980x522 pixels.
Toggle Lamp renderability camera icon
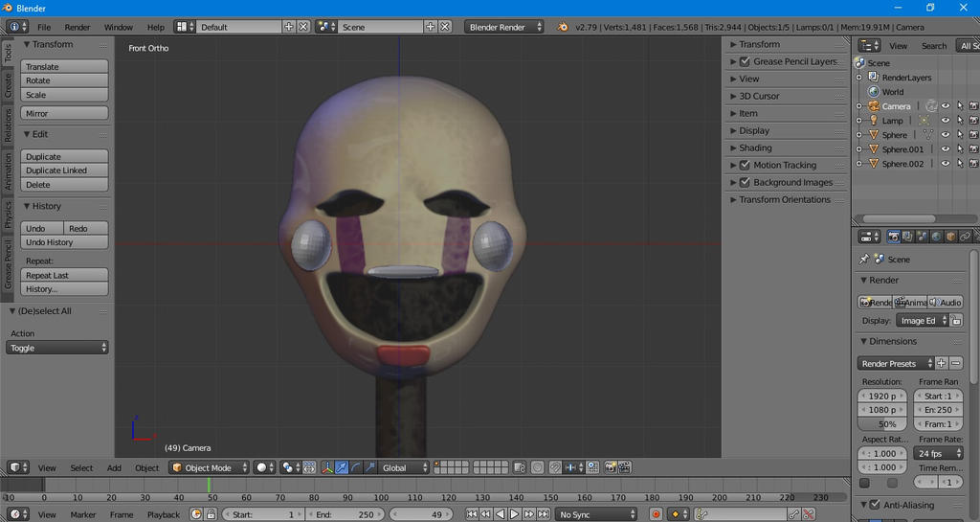point(973,121)
